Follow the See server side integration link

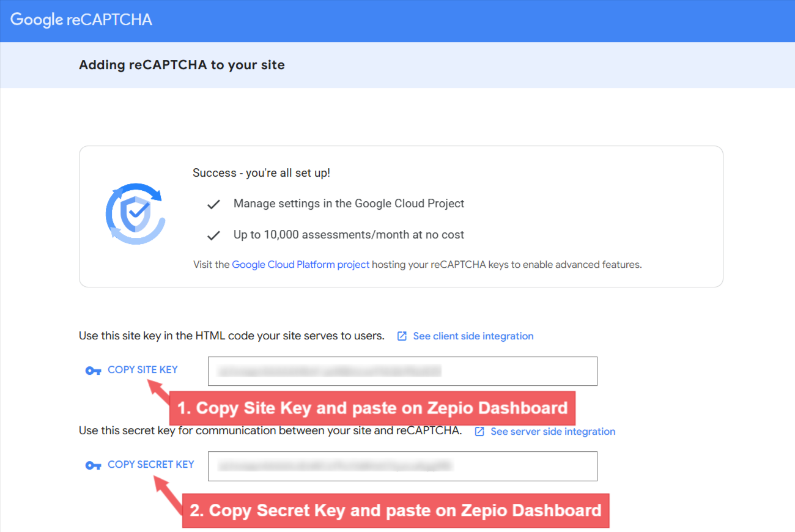tap(552, 431)
